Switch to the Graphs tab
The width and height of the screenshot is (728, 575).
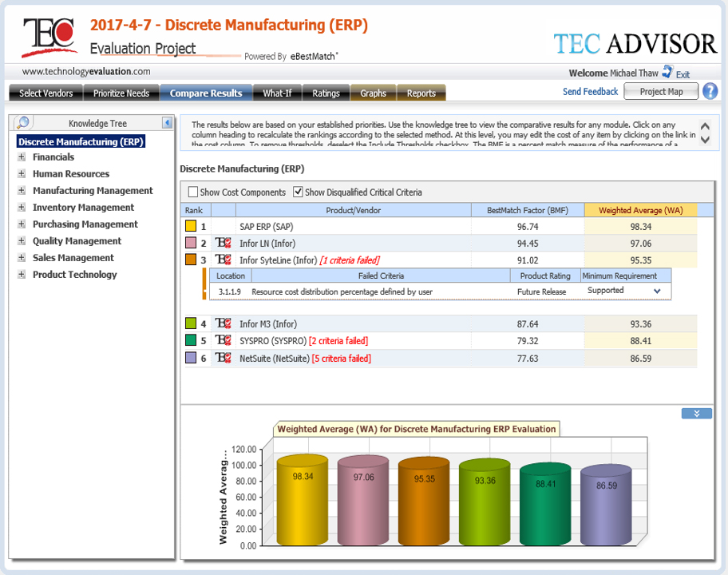[x=374, y=93]
